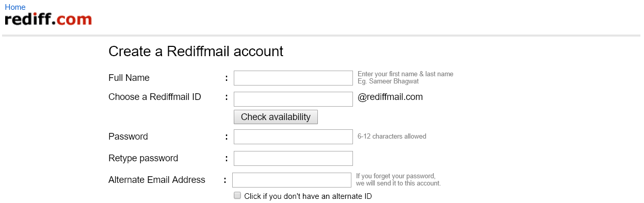Image resolution: width=644 pixels, height=203 pixels.
Task: Click the Retype password label
Action: pos(143,158)
